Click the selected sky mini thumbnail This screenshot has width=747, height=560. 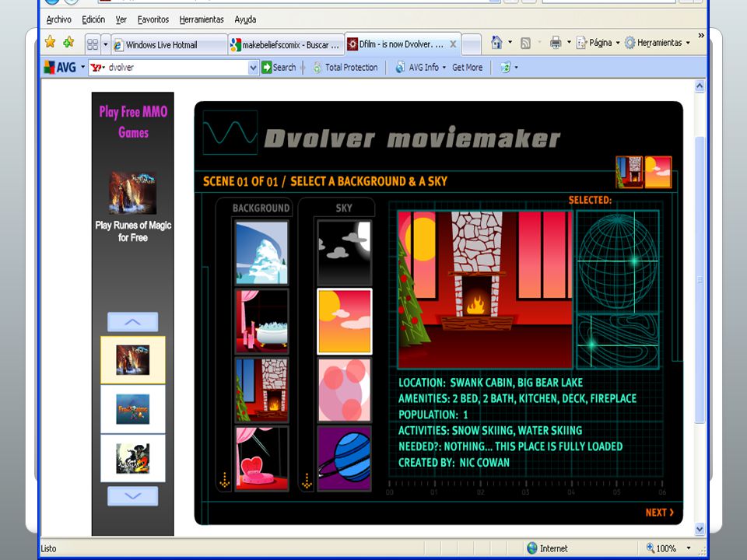click(658, 172)
